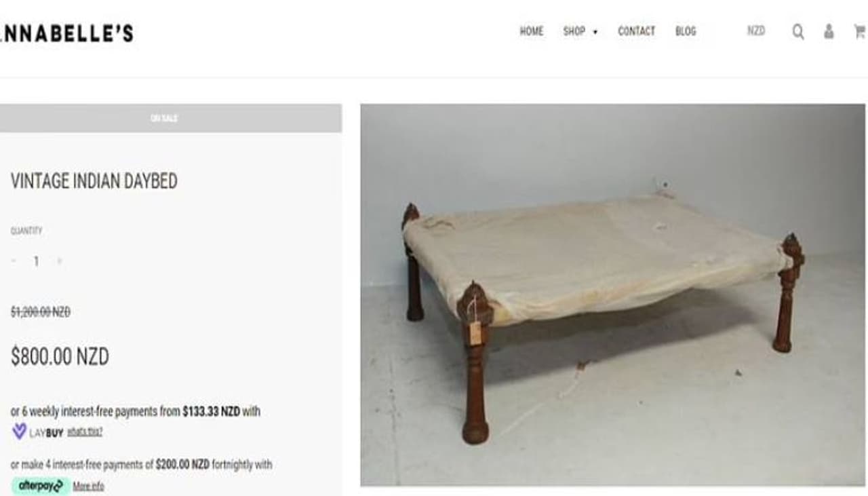The image size is (868, 496).
Task: Go to the Home menu item
Action: tap(532, 31)
